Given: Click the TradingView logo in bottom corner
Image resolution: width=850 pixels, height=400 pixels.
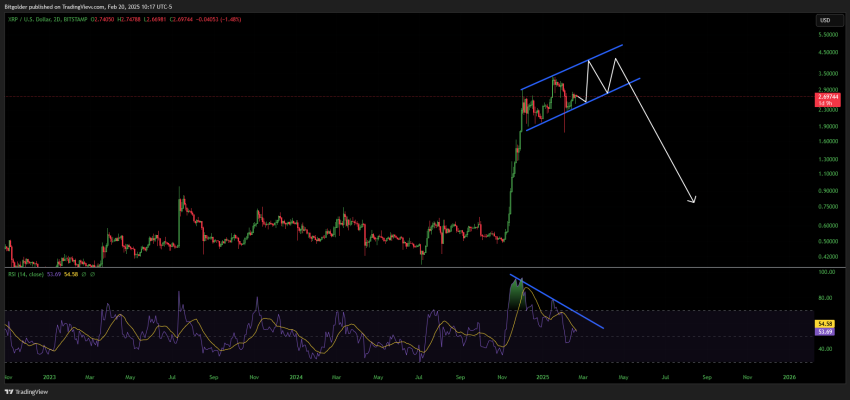Looking at the screenshot, I should [30, 391].
